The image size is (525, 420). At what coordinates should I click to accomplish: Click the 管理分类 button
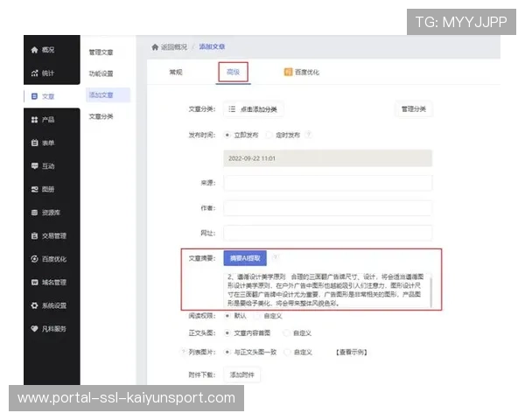click(414, 109)
